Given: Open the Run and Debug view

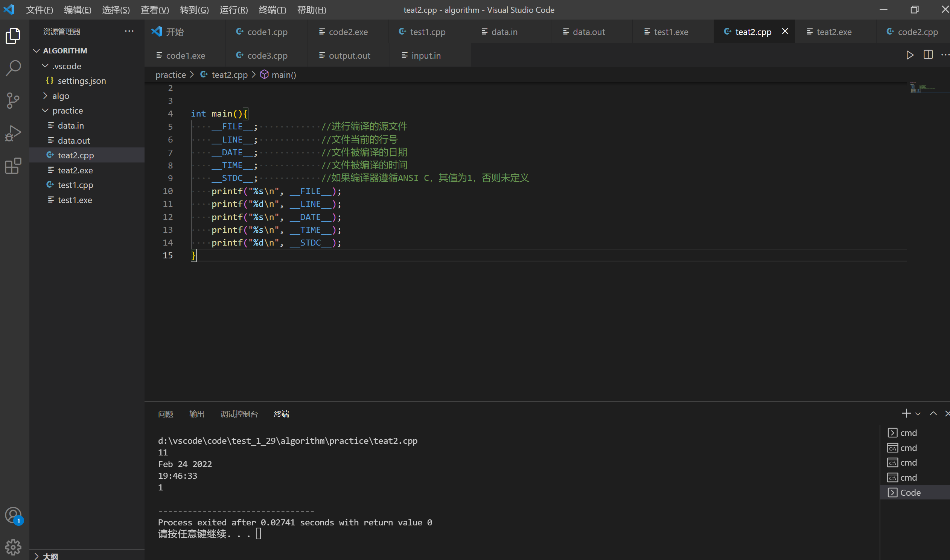Looking at the screenshot, I should point(13,133).
